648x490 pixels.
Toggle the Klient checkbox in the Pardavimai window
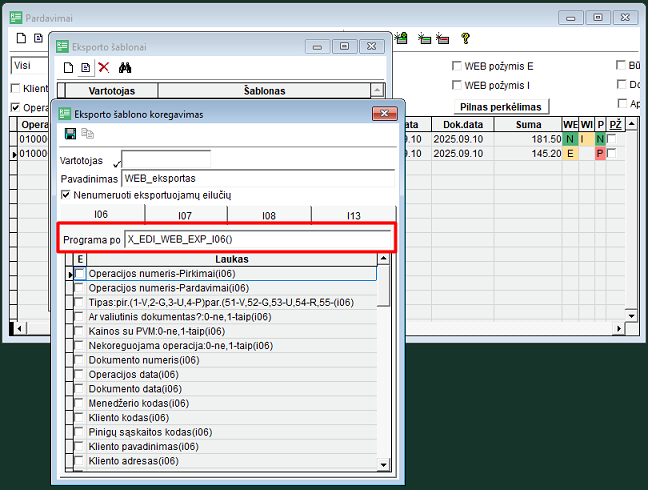[x=15, y=88]
